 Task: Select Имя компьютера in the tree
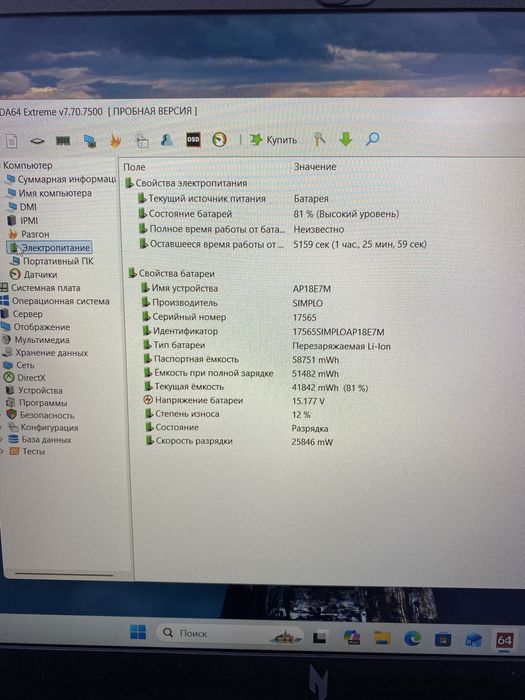coord(50,193)
